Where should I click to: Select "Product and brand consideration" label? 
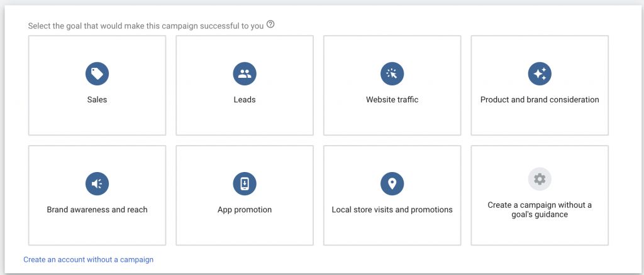point(540,100)
